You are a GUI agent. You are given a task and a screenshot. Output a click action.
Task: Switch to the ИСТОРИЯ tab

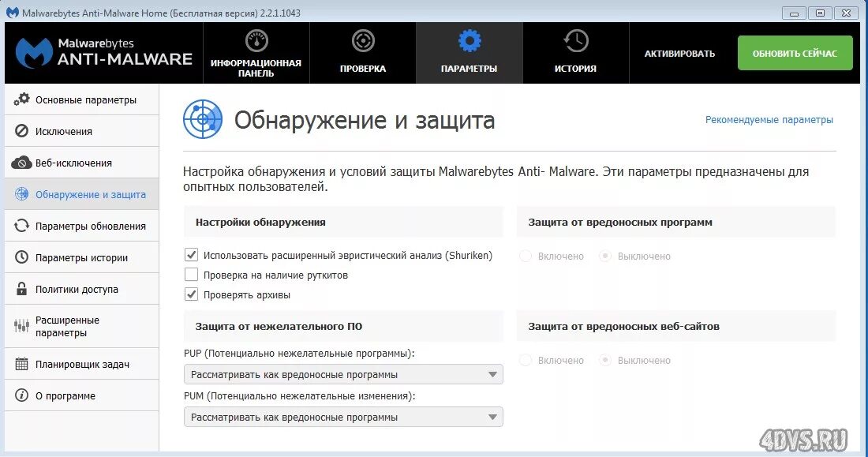pos(576,53)
